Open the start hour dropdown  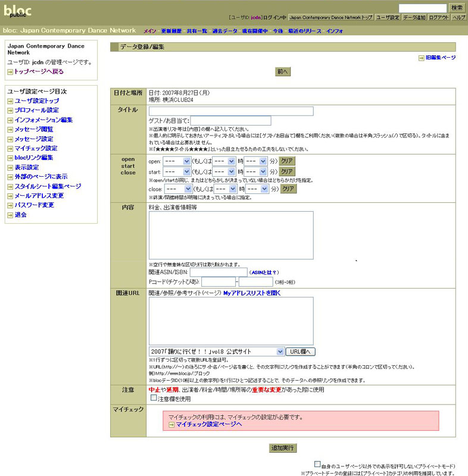pyautogui.click(x=224, y=172)
